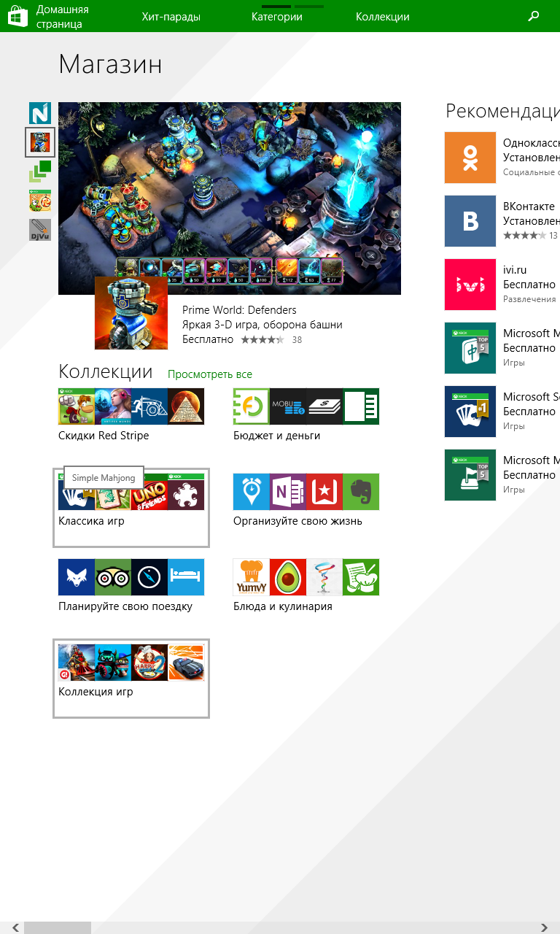Click the OneNote icon
Viewport: 560px width, 934px height.
[288, 492]
